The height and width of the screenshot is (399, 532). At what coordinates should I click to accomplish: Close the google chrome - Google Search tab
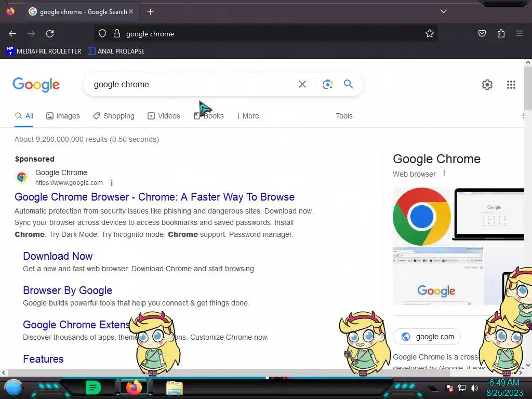(x=131, y=11)
